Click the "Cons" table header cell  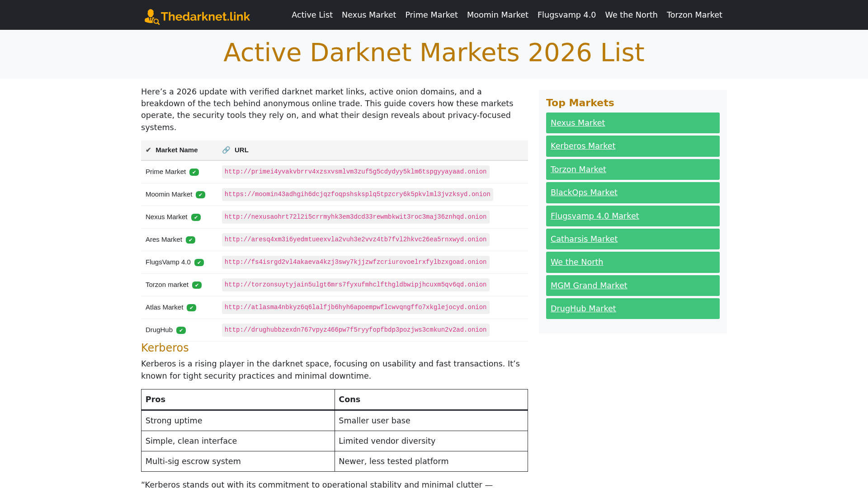point(431,399)
